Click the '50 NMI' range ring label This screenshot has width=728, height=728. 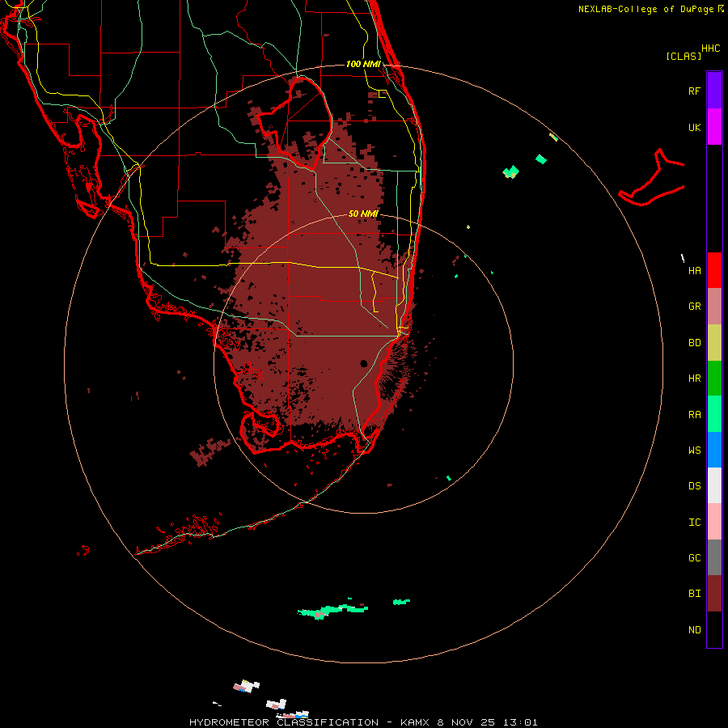[363, 214]
